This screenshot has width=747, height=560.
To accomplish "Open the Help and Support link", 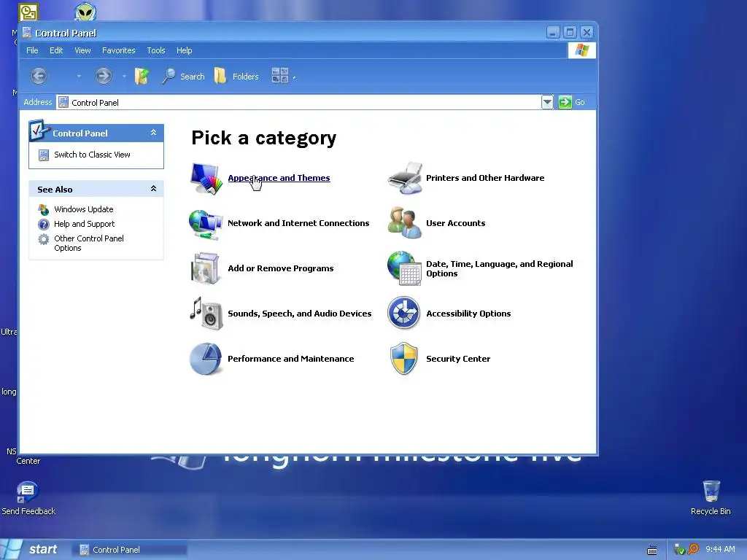I will point(85,224).
